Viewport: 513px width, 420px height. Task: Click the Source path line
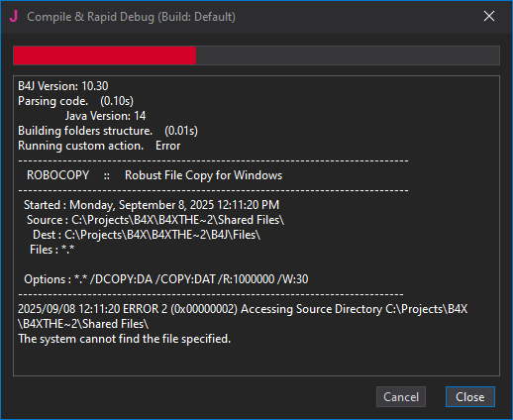155,220
